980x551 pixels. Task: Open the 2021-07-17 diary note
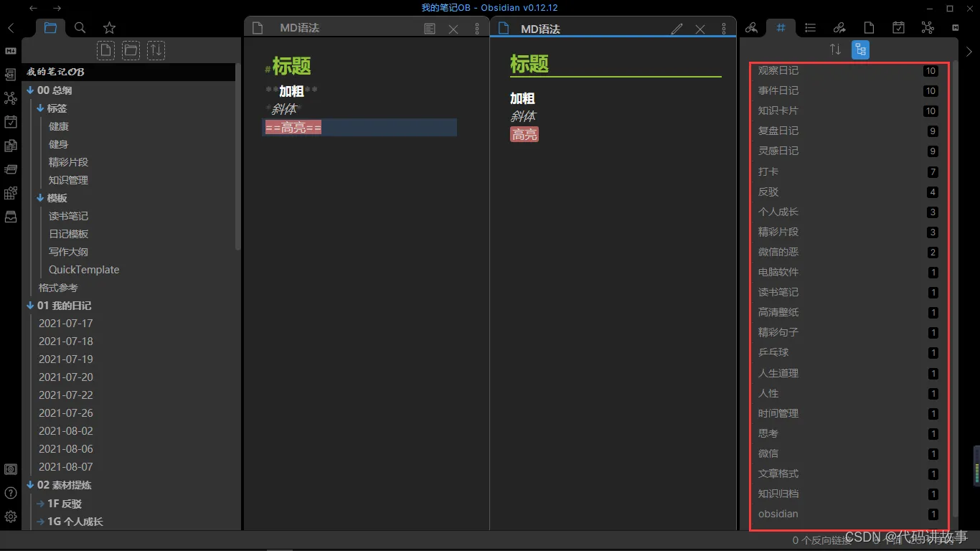[66, 324]
